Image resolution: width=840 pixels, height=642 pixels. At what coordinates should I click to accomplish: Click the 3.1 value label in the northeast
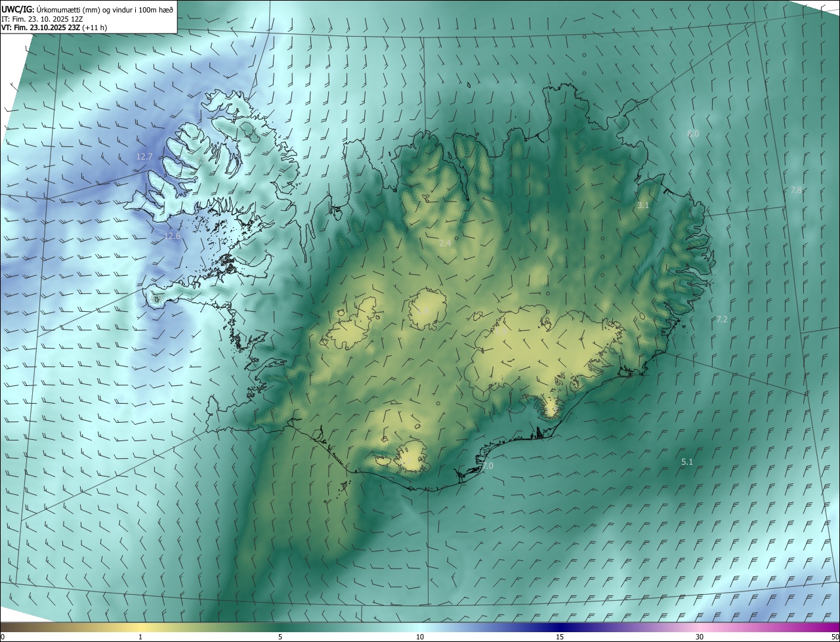click(x=643, y=205)
